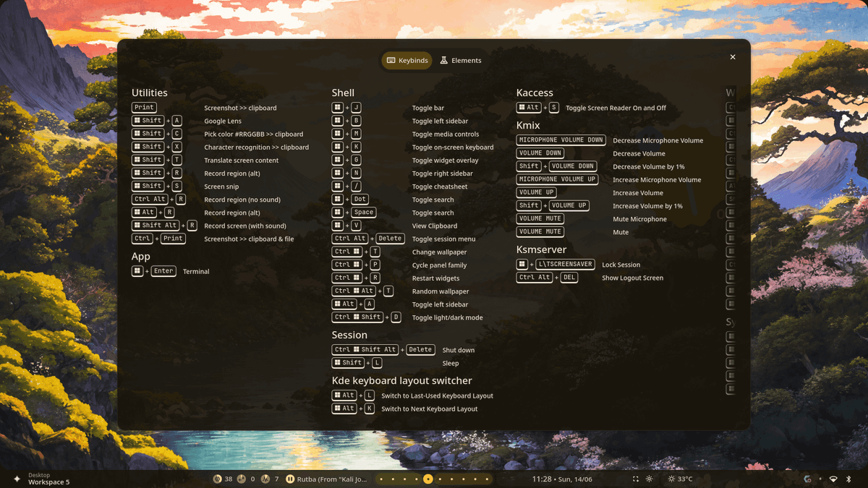Click 'Pick color #RRGGBB >> clipboard' text
The width and height of the screenshot is (868, 488).
click(254, 134)
